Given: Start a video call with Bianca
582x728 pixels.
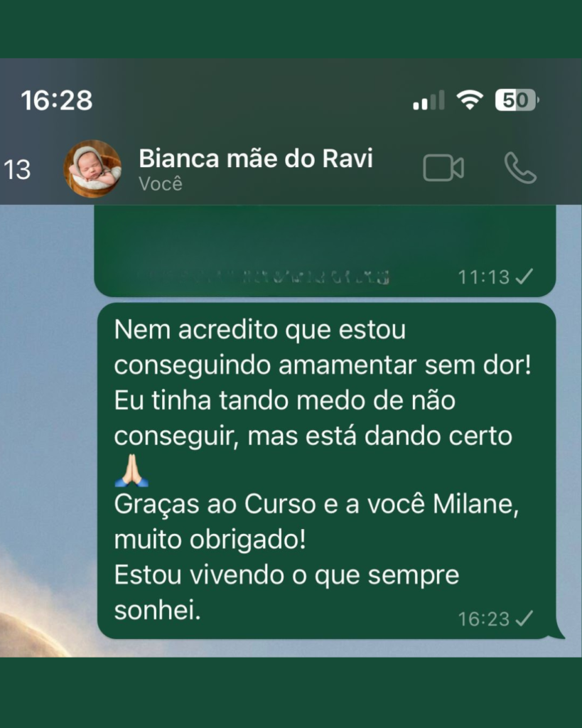Looking at the screenshot, I should pos(443,168).
